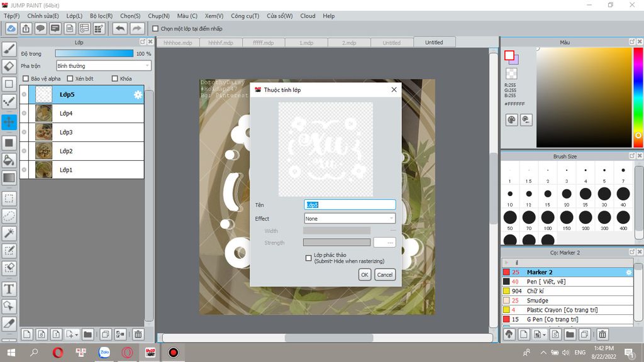Open Zalo from the taskbar
Screen dimensions: 644x362
click(x=104, y=353)
